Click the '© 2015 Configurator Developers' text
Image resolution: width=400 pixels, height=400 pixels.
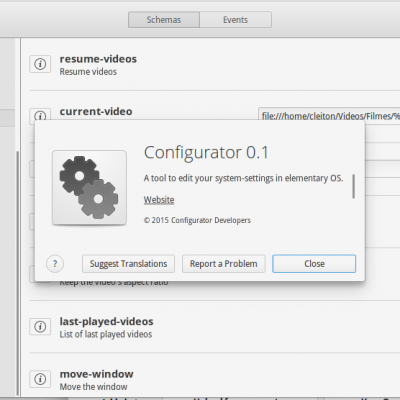197,220
